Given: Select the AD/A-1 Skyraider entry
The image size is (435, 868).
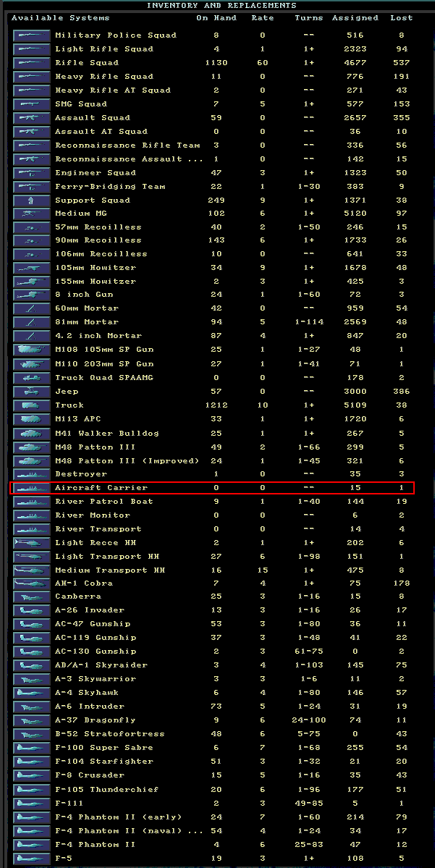Looking at the screenshot, I should click(101, 665).
